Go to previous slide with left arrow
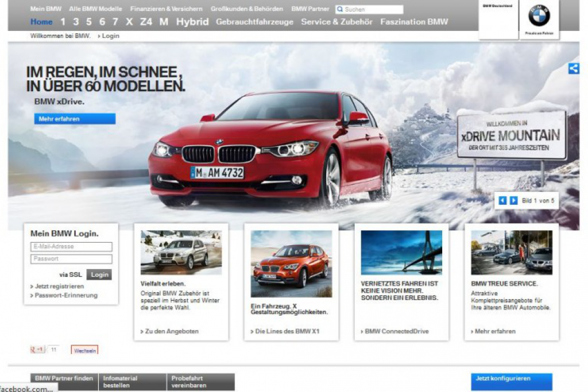The image size is (588, 392). 502,200
